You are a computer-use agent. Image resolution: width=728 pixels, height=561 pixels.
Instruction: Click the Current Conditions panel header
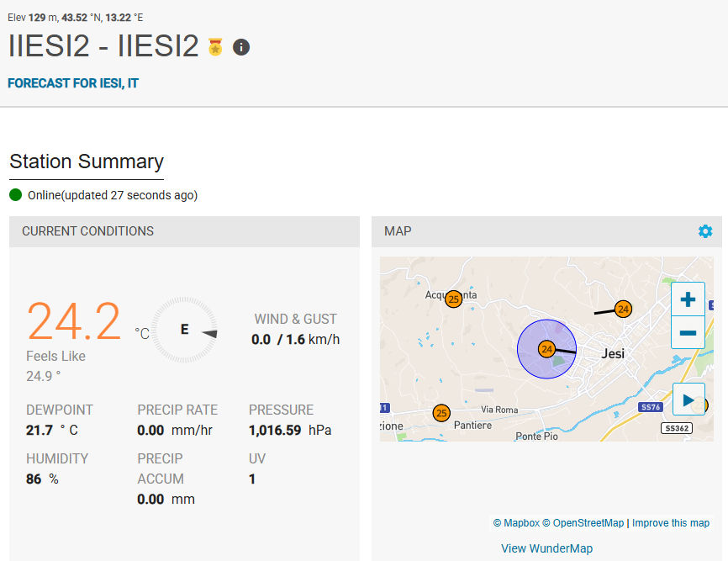pos(184,231)
